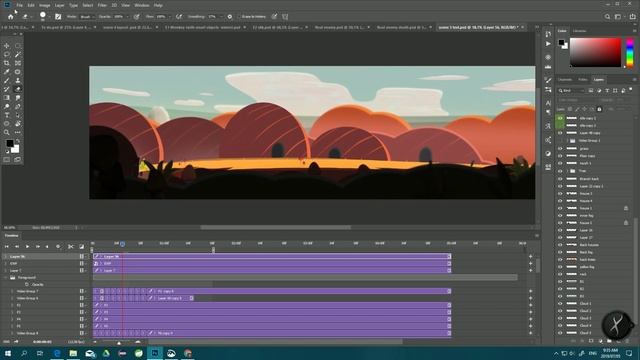
Task: Open the brush settings panel toggle
Action: click(58, 17)
